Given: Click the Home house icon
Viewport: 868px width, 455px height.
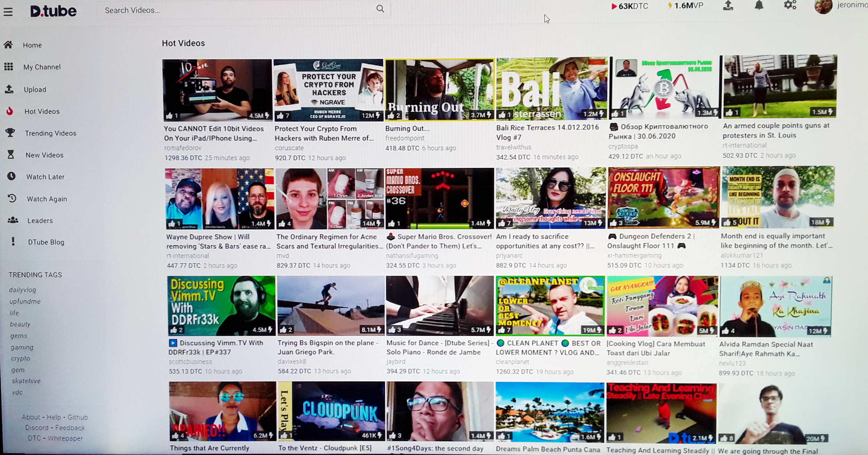Looking at the screenshot, I should (x=8, y=44).
